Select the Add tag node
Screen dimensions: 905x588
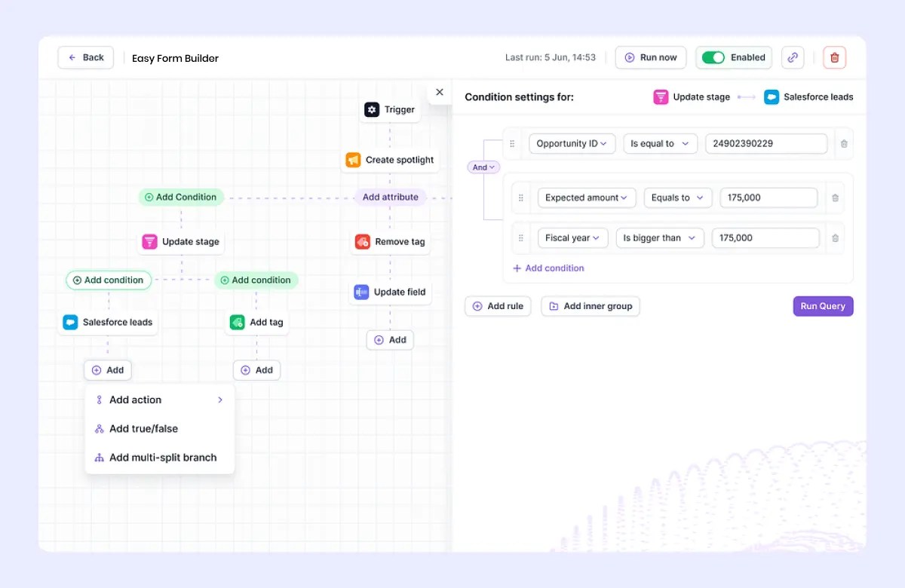click(256, 322)
